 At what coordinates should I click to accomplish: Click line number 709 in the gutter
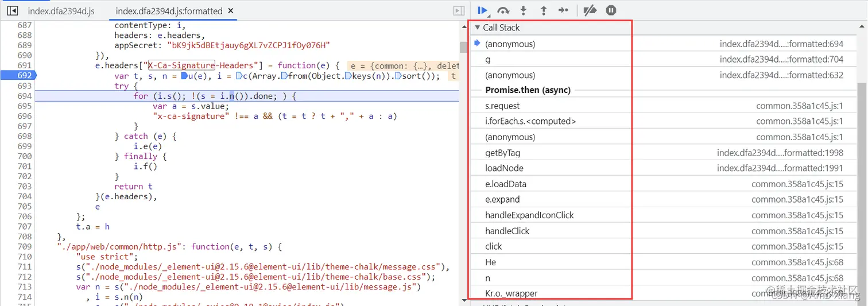pyautogui.click(x=24, y=246)
